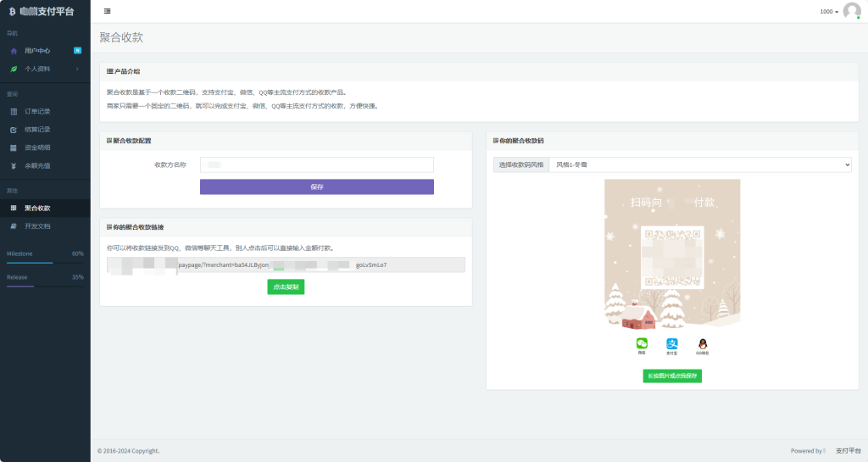The height and width of the screenshot is (462, 868).
Task: Click the user avatar in top right
Action: [x=851, y=11]
